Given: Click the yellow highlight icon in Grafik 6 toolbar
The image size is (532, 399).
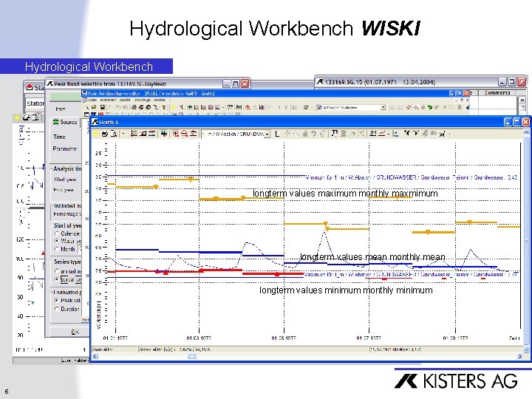Looking at the screenshot, I should 95,134.
